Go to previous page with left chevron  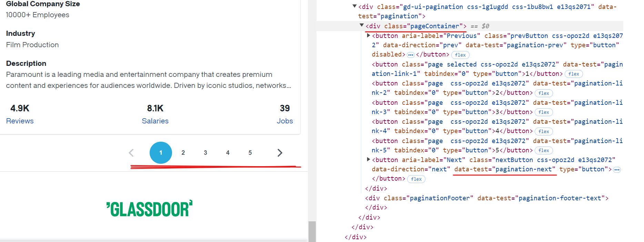(131, 153)
